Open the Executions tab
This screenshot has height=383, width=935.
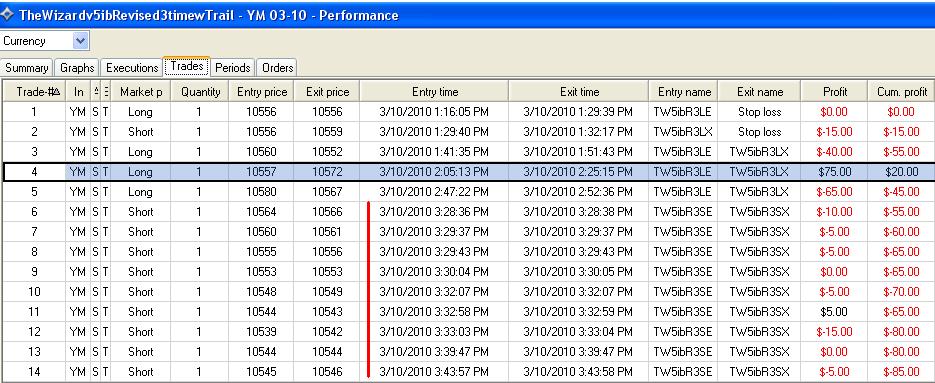coord(132,68)
